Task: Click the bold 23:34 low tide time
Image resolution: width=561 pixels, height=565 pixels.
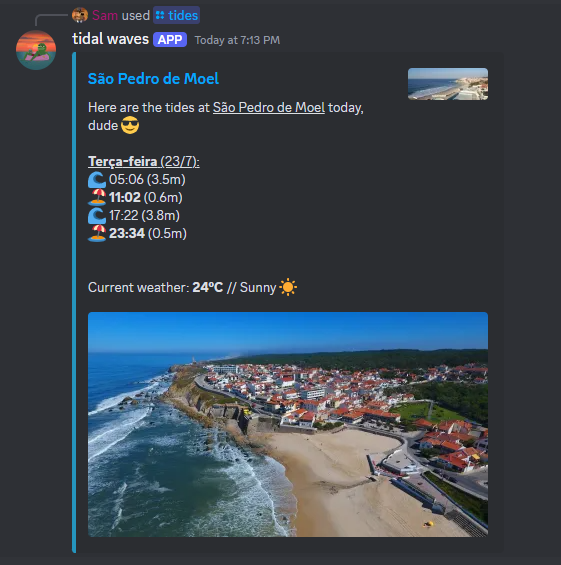Action: (127, 233)
